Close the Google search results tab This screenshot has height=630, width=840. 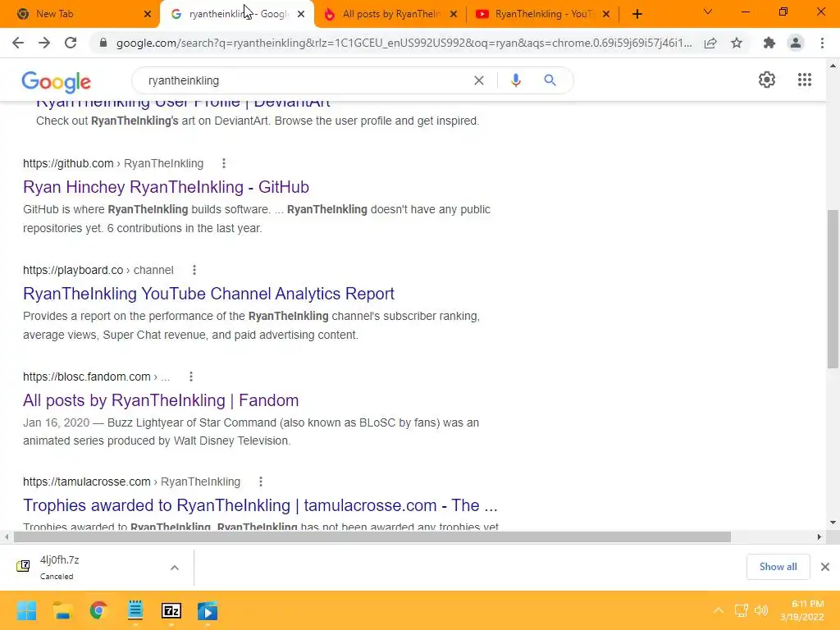tap(301, 15)
